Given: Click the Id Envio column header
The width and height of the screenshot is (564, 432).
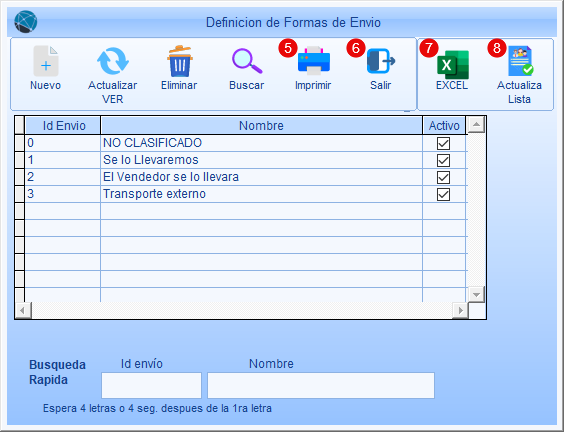Looking at the screenshot, I should (x=63, y=126).
